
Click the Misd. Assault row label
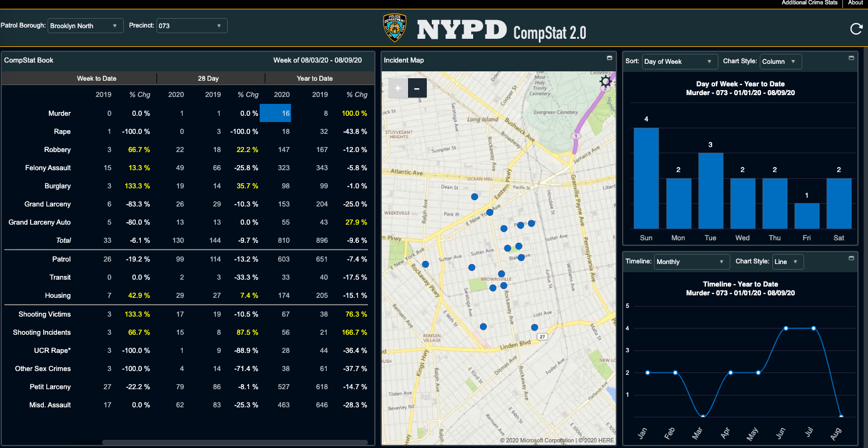50,405
